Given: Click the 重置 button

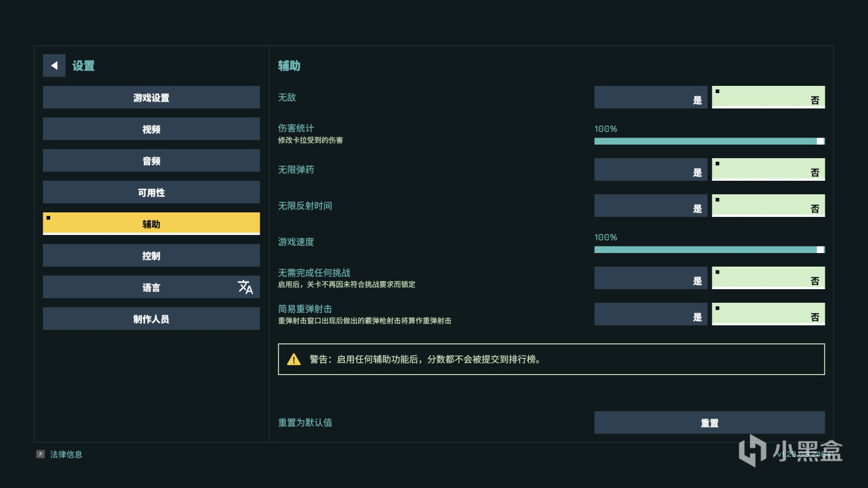Looking at the screenshot, I should 709,423.
